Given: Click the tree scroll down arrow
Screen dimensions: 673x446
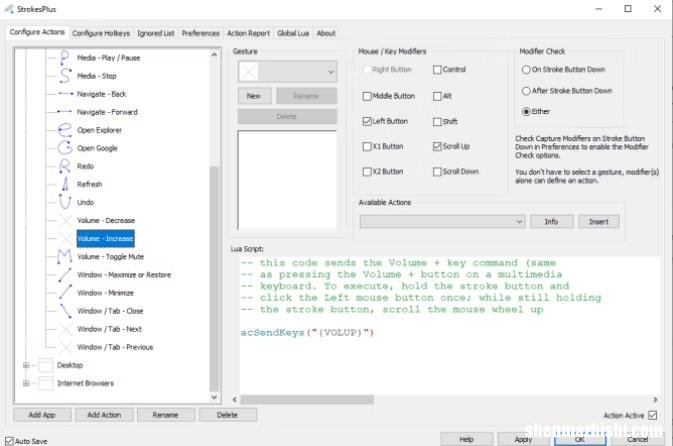Looking at the screenshot, I should (x=214, y=397).
